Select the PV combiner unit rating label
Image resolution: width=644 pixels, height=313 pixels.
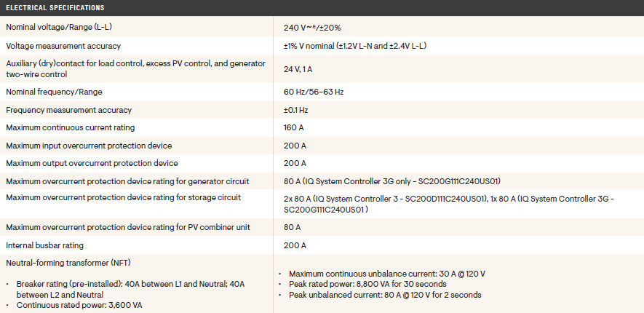click(127, 228)
